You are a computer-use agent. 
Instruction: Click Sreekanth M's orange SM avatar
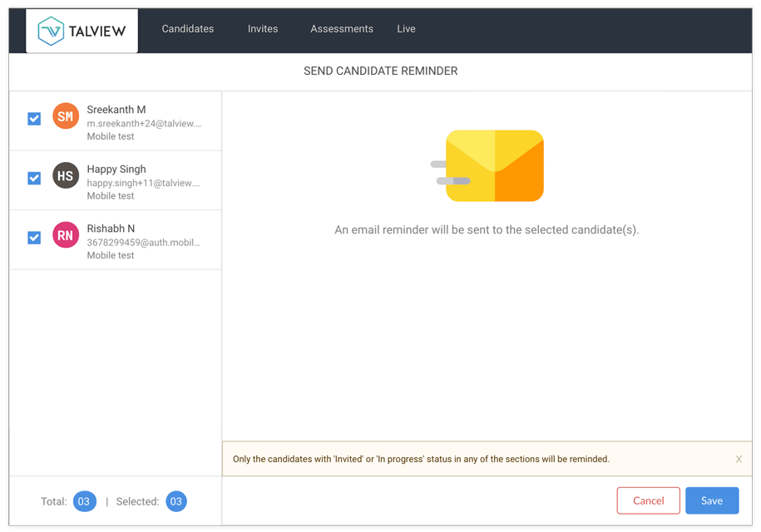point(66,116)
